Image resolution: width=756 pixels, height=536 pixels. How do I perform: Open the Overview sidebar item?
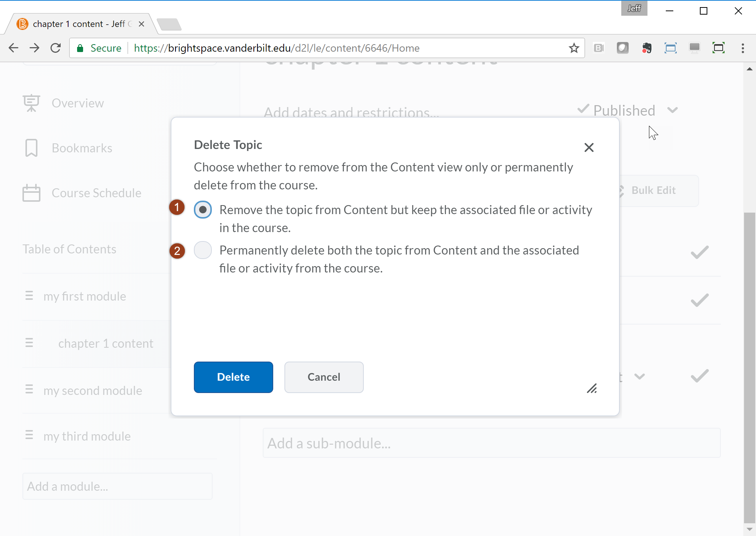pos(78,103)
